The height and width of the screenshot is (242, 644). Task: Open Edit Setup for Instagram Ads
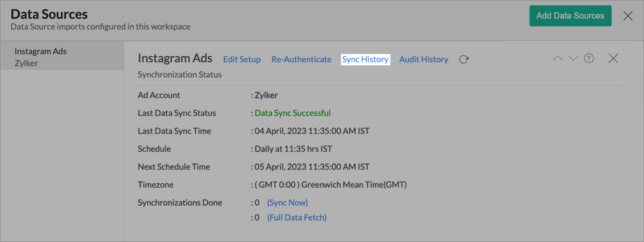click(x=242, y=59)
